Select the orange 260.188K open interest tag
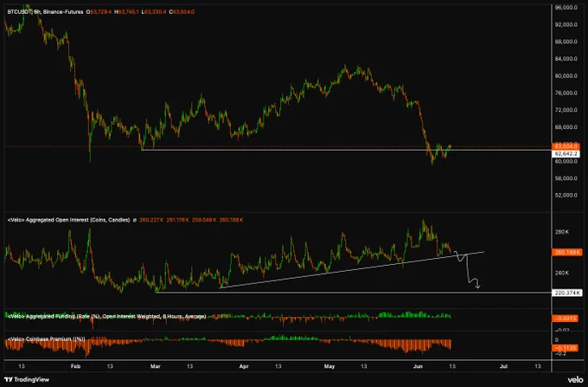This screenshot has height=387, width=588. point(566,252)
